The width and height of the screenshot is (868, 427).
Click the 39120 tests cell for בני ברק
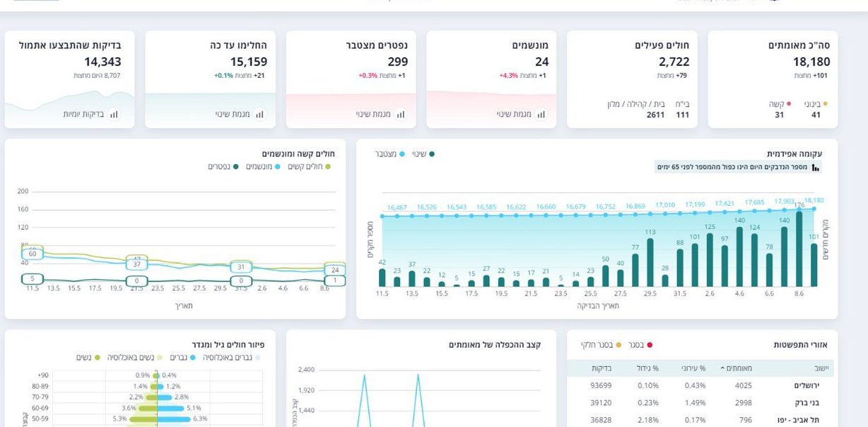(x=601, y=402)
